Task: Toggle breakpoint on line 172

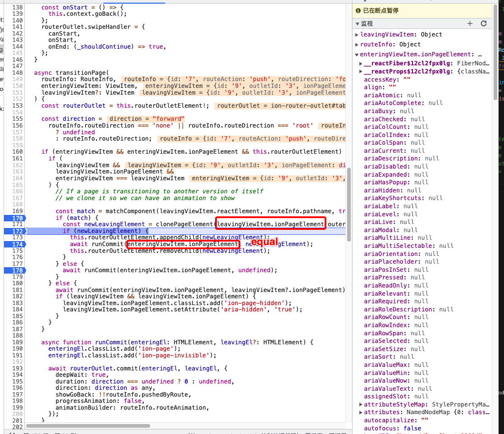Action: pyautogui.click(x=15, y=231)
